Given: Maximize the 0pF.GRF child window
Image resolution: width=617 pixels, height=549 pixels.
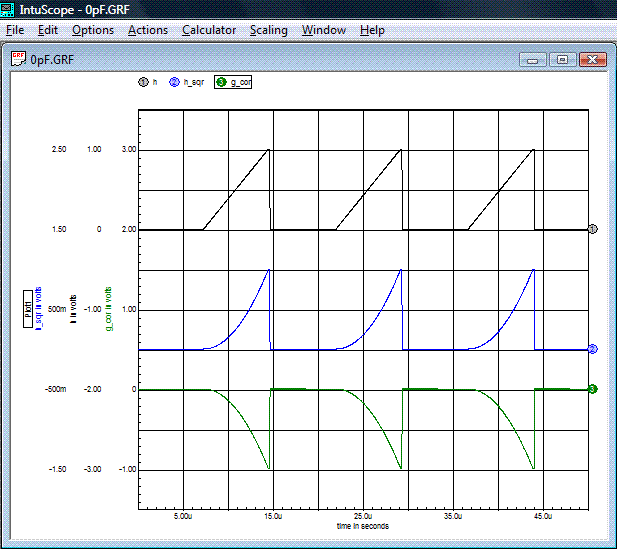Looking at the screenshot, I should tap(563, 60).
